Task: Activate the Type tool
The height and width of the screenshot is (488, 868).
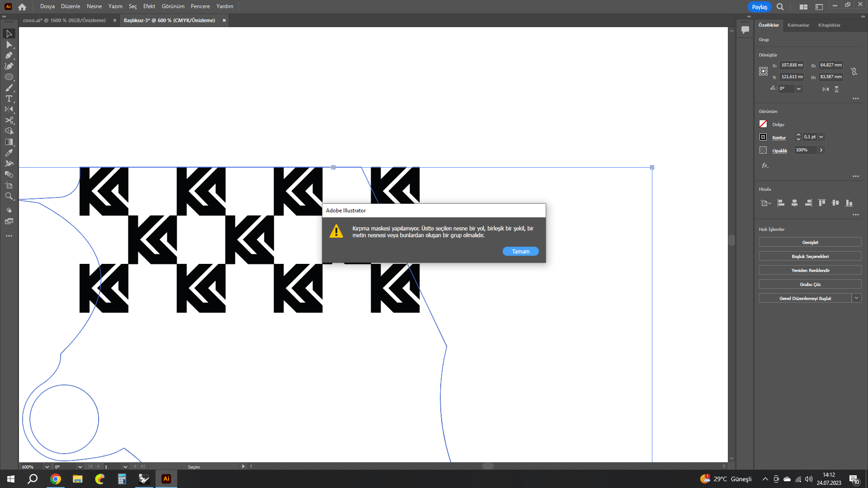Action: (x=9, y=99)
